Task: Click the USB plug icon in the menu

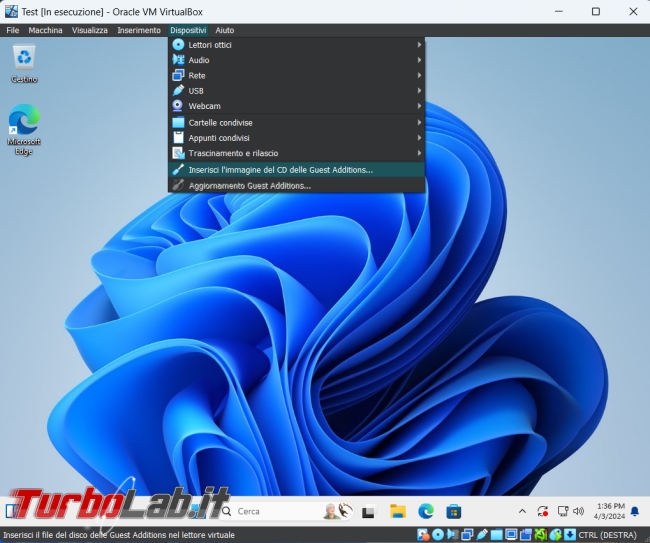Action: pyautogui.click(x=178, y=90)
